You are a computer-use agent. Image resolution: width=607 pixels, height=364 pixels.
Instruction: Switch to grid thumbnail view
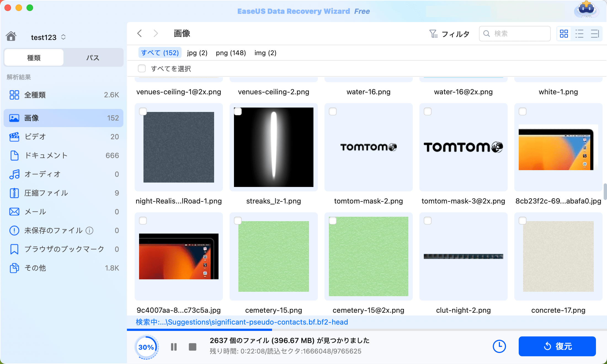tap(564, 34)
